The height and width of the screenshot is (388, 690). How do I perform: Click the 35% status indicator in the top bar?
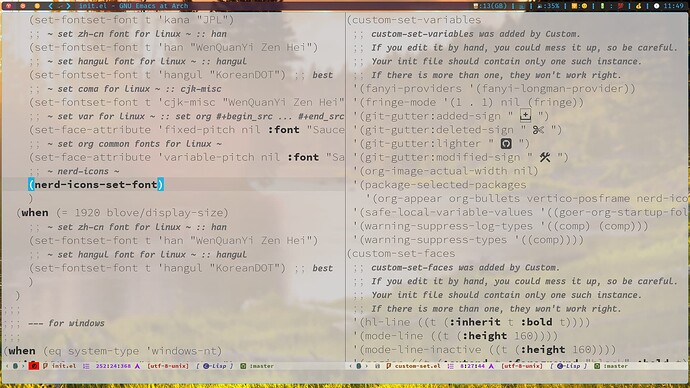coord(548,6)
